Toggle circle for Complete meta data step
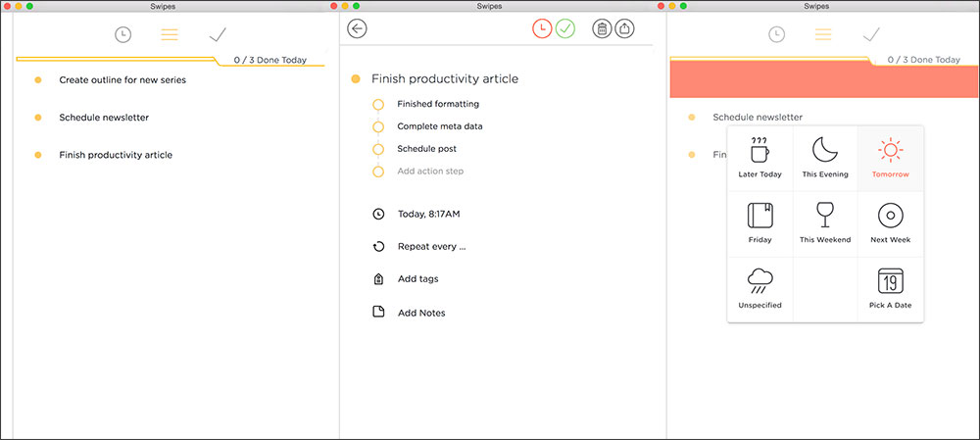 point(378,126)
